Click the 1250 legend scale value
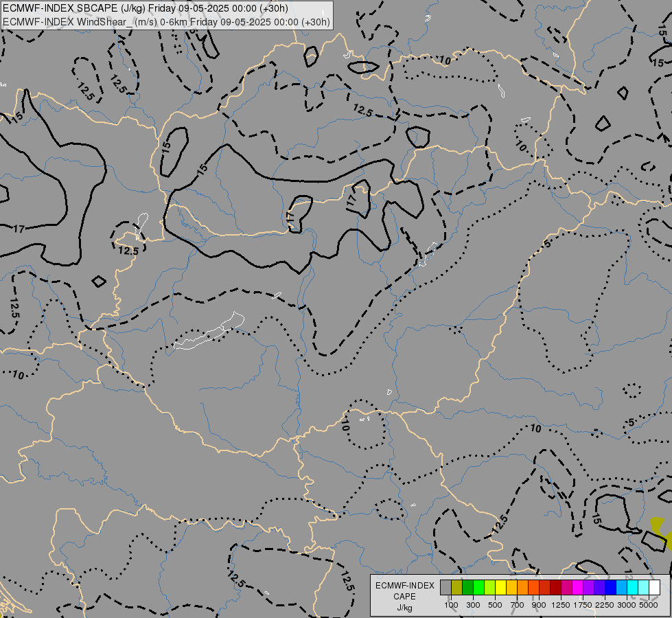672x618 pixels. pos(561,605)
